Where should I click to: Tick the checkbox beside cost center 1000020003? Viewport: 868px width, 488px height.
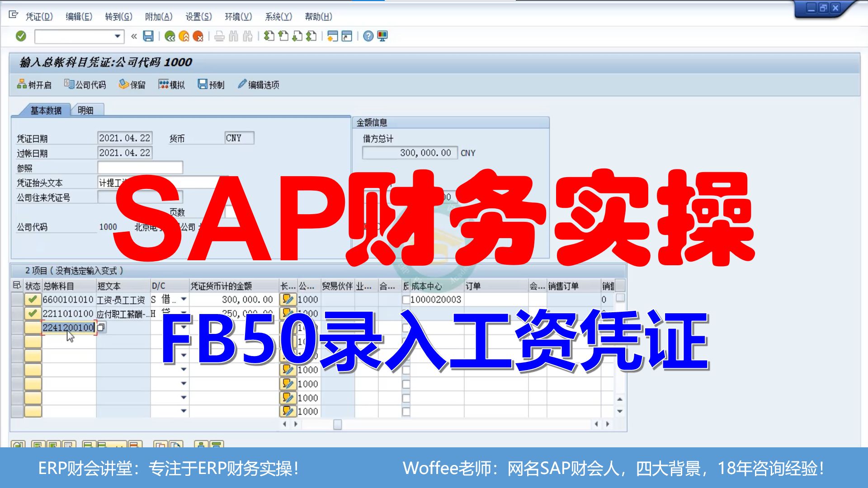coord(406,300)
